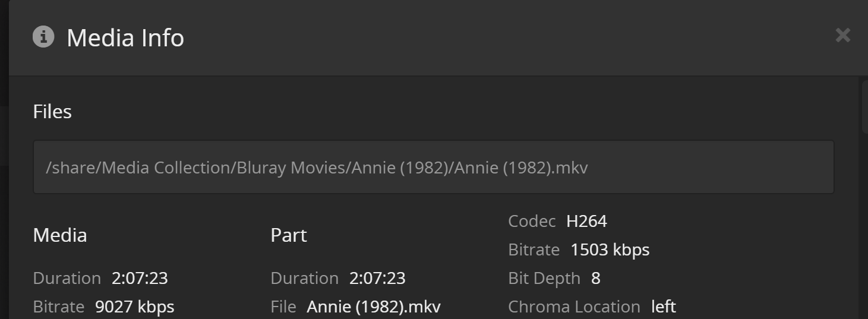Click the 1503 kbps bitrate value
Image resolution: width=868 pixels, height=319 pixels.
tap(610, 249)
